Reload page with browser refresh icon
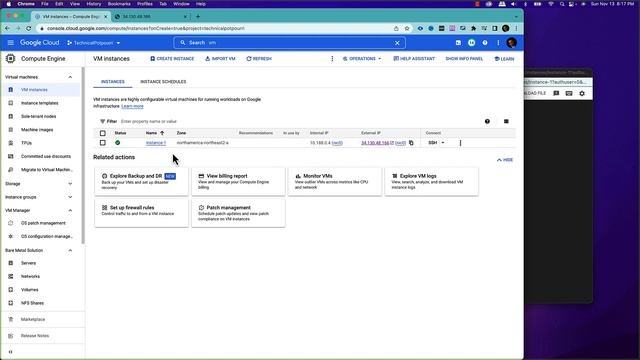 (x=29, y=28)
